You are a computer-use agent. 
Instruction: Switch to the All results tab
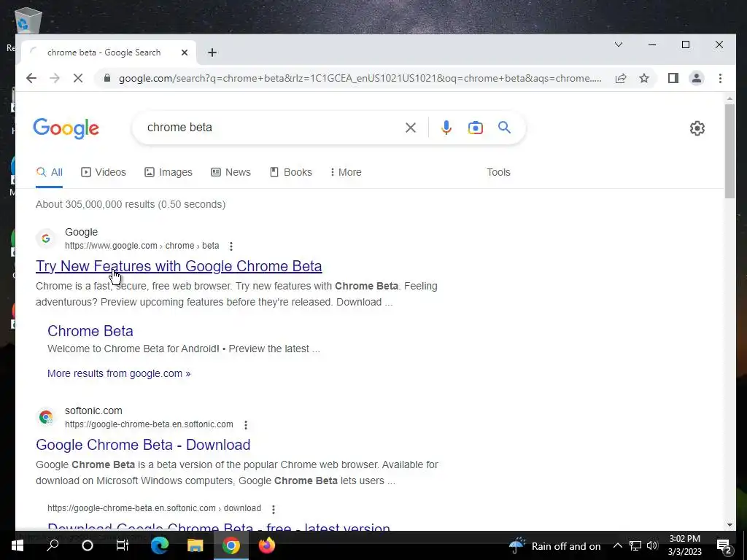[50, 172]
